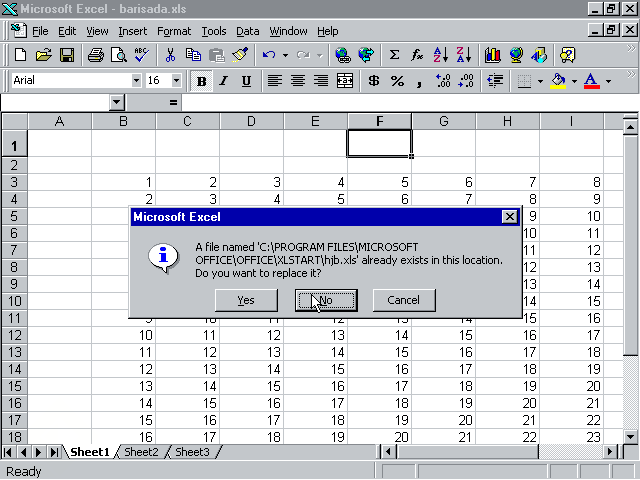Image resolution: width=640 pixels, height=480 pixels.
Task: Open the Fill Color dropdown arrow
Action: pos(574,81)
